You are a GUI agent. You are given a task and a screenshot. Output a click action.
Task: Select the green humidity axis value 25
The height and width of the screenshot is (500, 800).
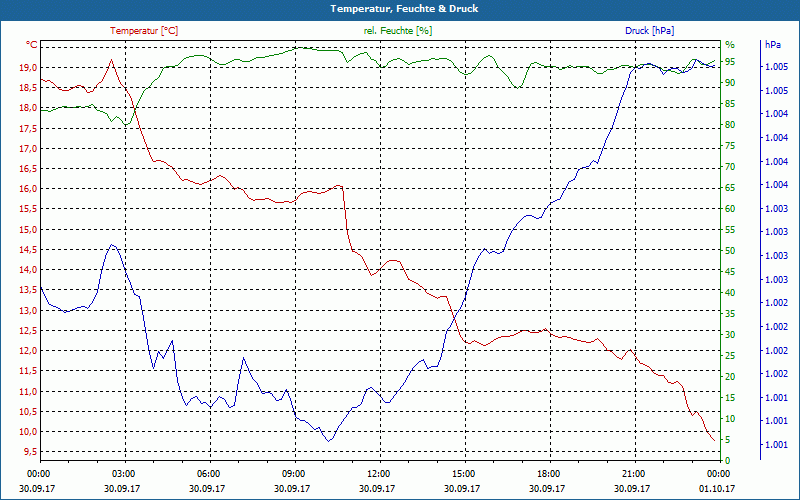coord(730,356)
